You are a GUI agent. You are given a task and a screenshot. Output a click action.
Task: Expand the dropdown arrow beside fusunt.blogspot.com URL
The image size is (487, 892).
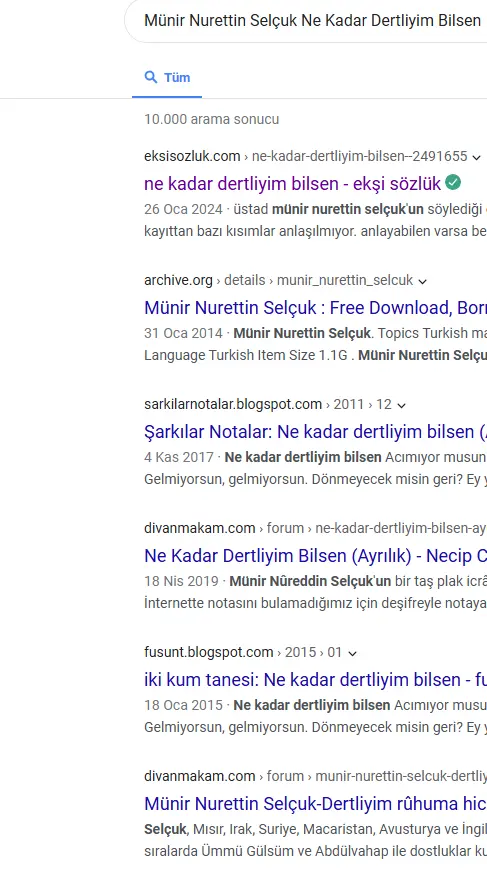coord(352,653)
